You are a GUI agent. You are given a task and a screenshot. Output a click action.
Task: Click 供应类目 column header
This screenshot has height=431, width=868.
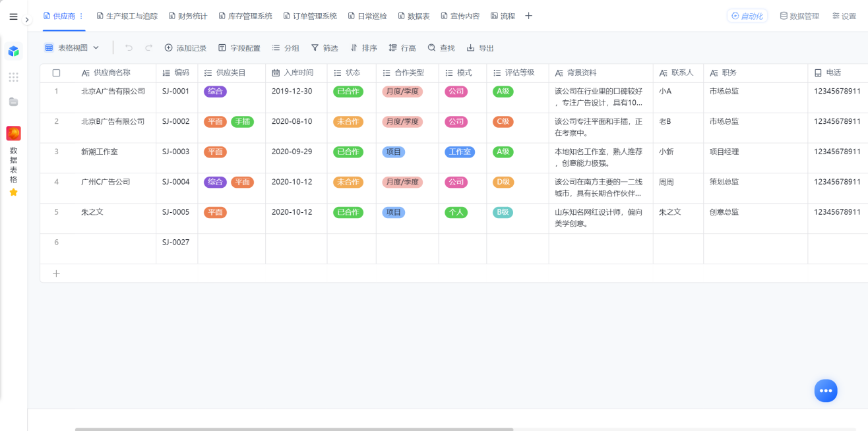(232, 73)
